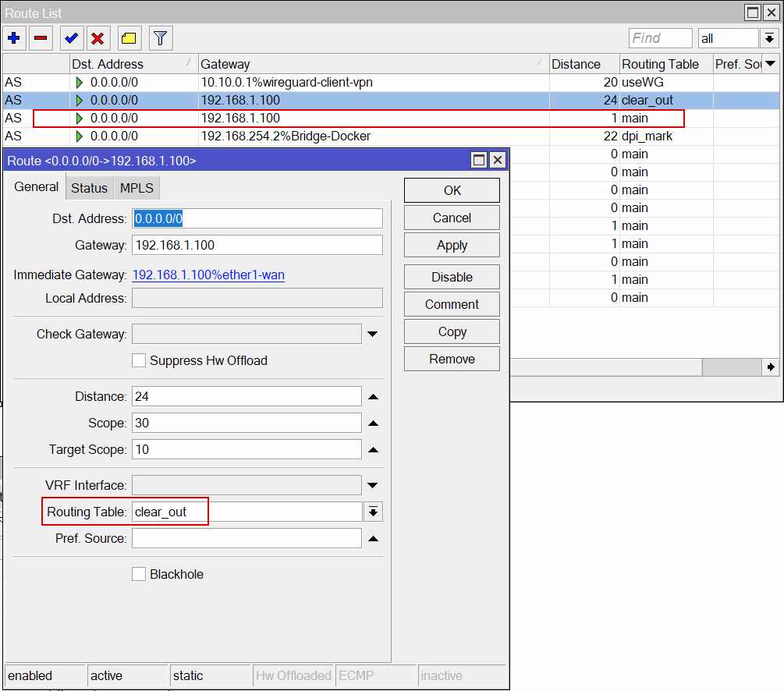
Task: Click the blue plus add route icon
Action: coord(14,38)
